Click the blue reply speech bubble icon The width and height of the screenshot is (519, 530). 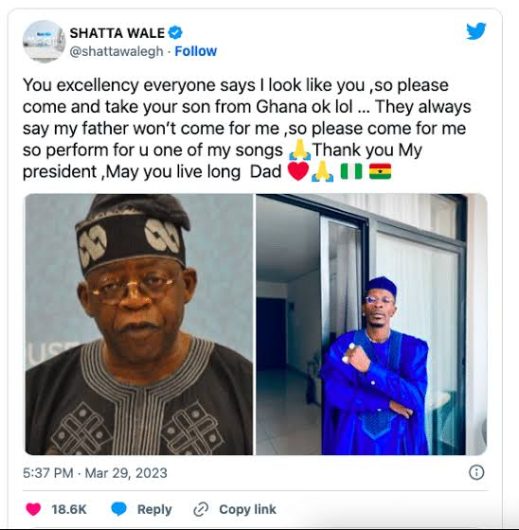pos(119,509)
